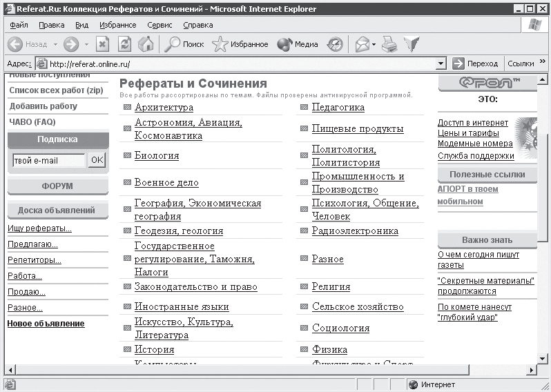Open the Сервис menu
Viewport: 551px width, 392px height.
(159, 25)
